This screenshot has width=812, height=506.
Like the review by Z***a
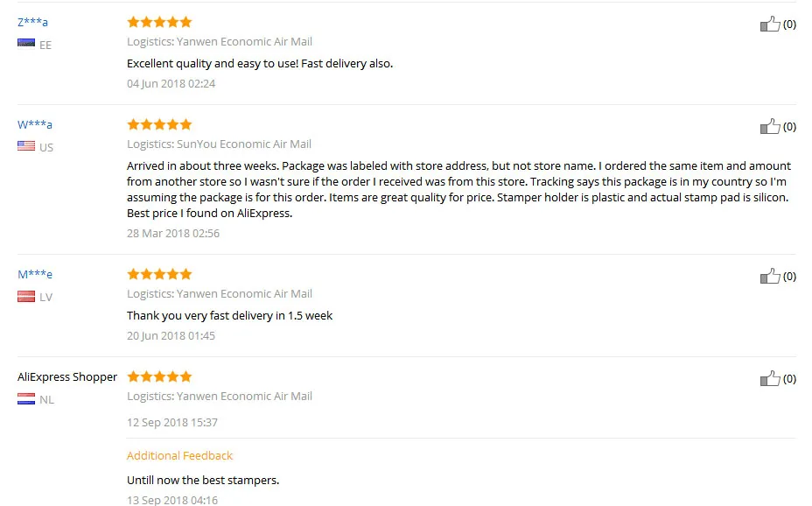pyautogui.click(x=769, y=24)
